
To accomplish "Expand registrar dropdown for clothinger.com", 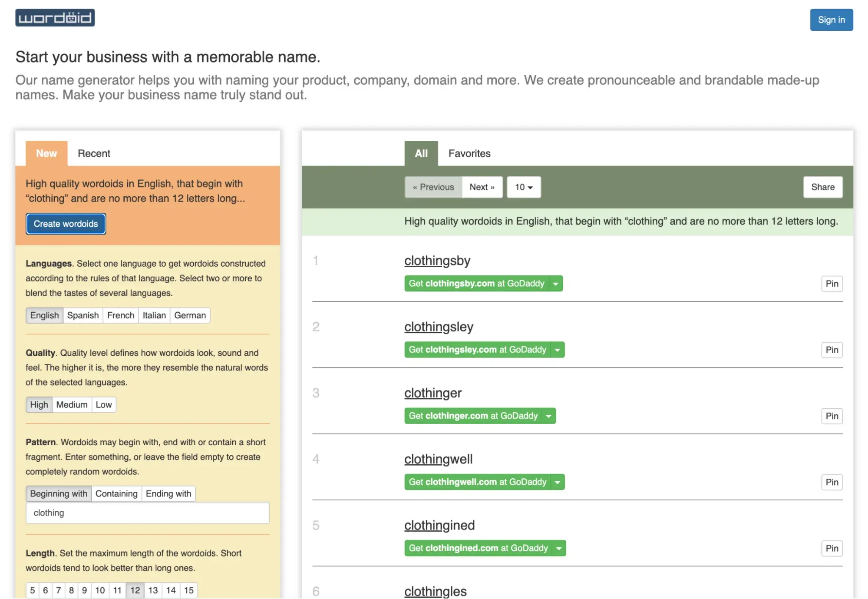I will tap(549, 416).
